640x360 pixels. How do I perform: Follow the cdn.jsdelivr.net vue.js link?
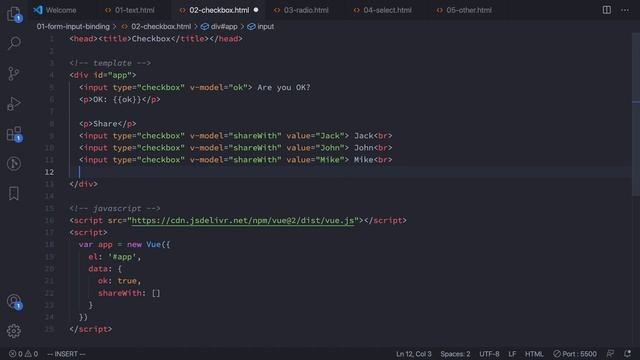coord(242,220)
